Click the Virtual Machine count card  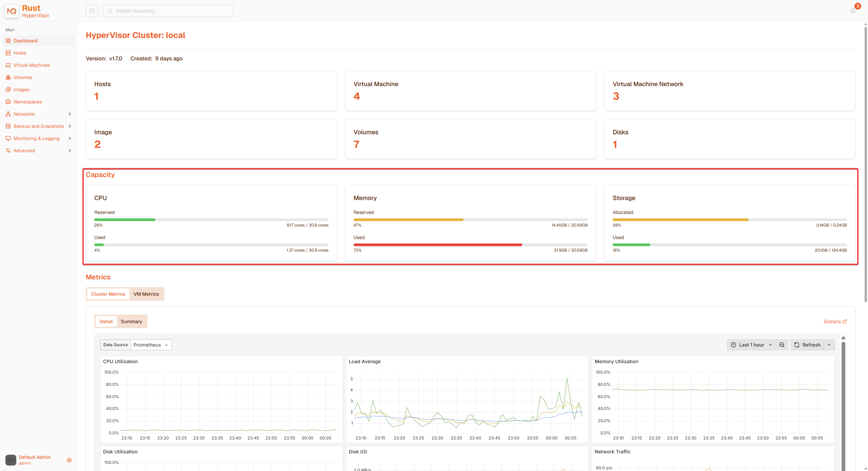470,91
